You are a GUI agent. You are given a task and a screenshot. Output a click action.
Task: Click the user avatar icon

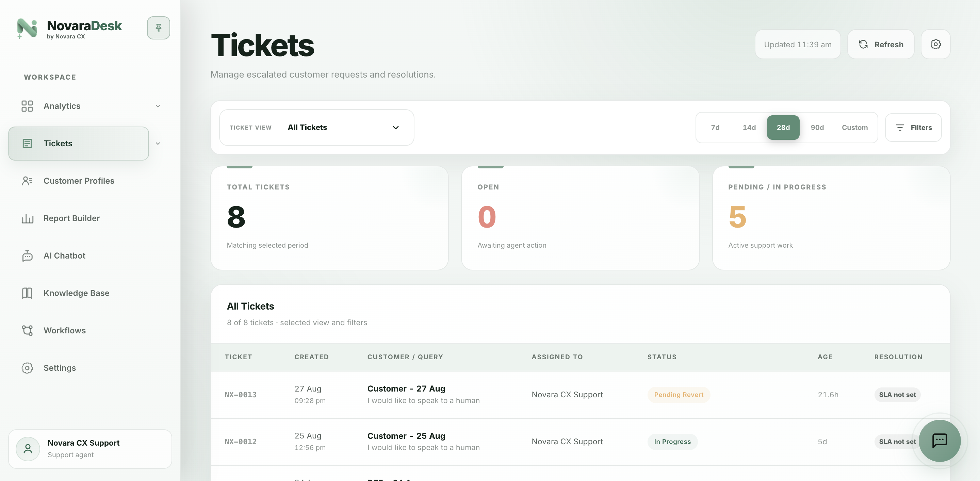tap(28, 449)
